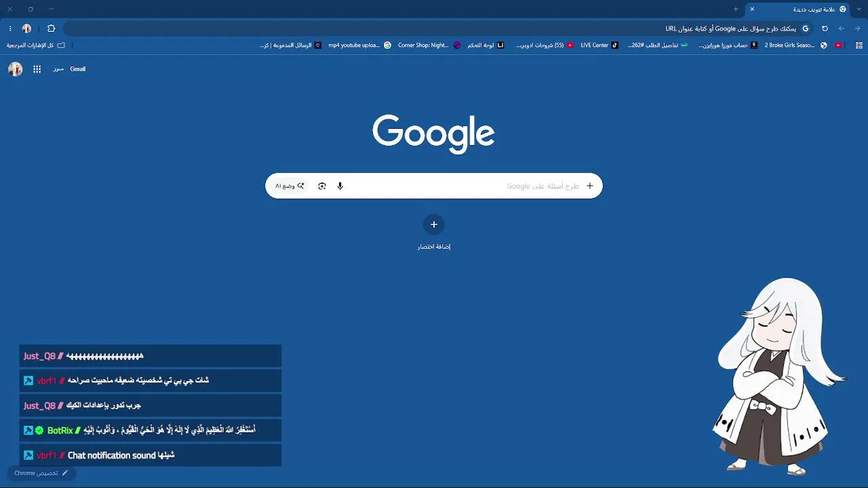This screenshot has height=488, width=868.
Task: Click the plus icon inside Google search box
Action: point(590,186)
